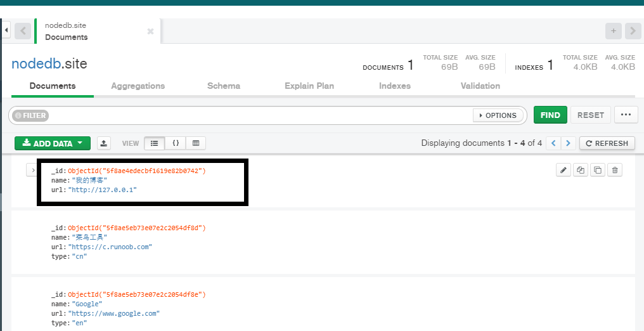Switch to JSON view with braces icon
This screenshot has width=644, height=331.
[x=175, y=143]
